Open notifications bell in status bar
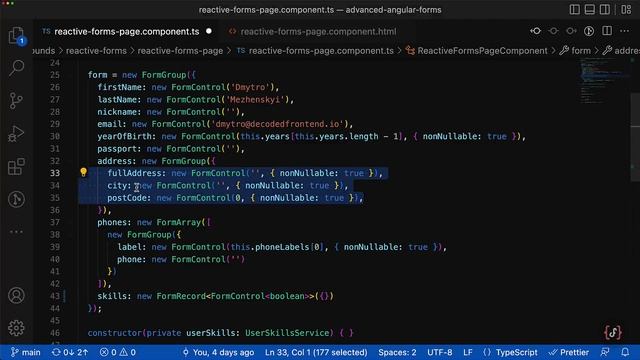 [x=625, y=352]
